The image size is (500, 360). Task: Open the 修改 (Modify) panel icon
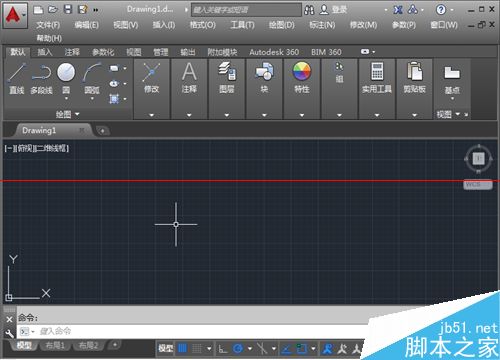151,78
